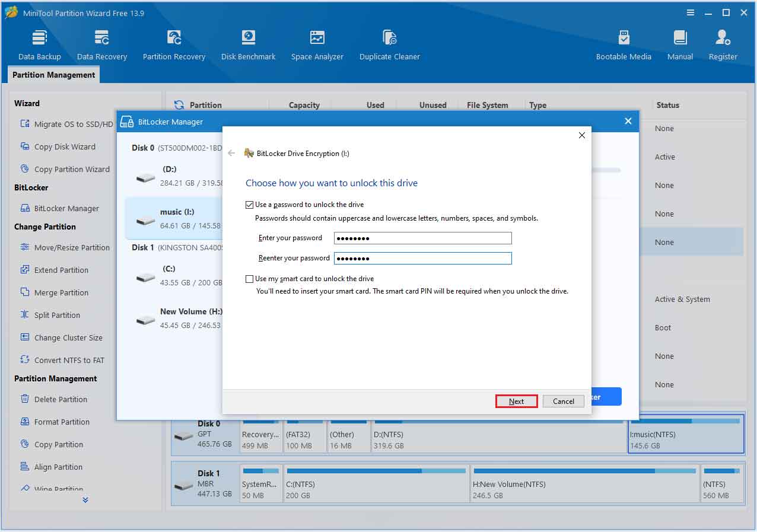
Task: Select Align Partition
Action: (x=52, y=467)
